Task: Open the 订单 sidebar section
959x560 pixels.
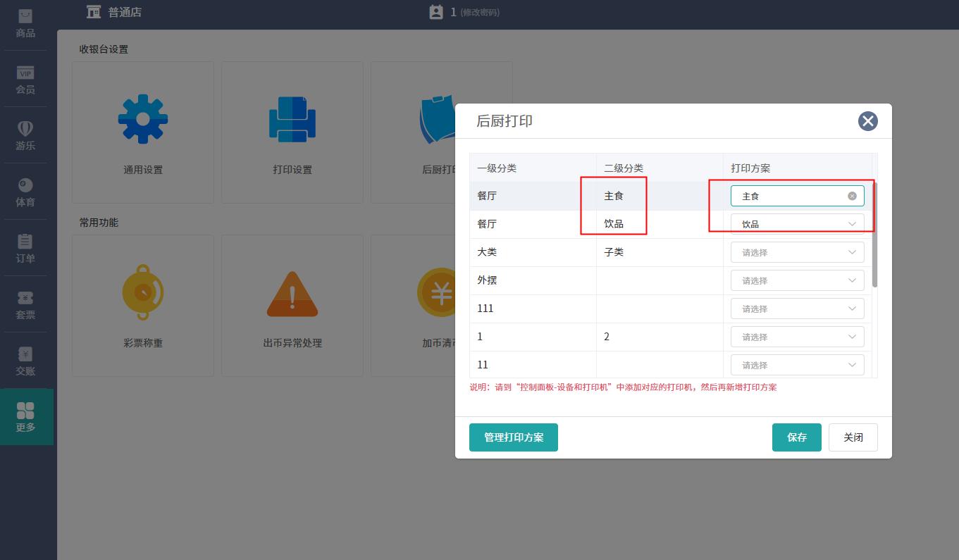Action: pos(25,249)
